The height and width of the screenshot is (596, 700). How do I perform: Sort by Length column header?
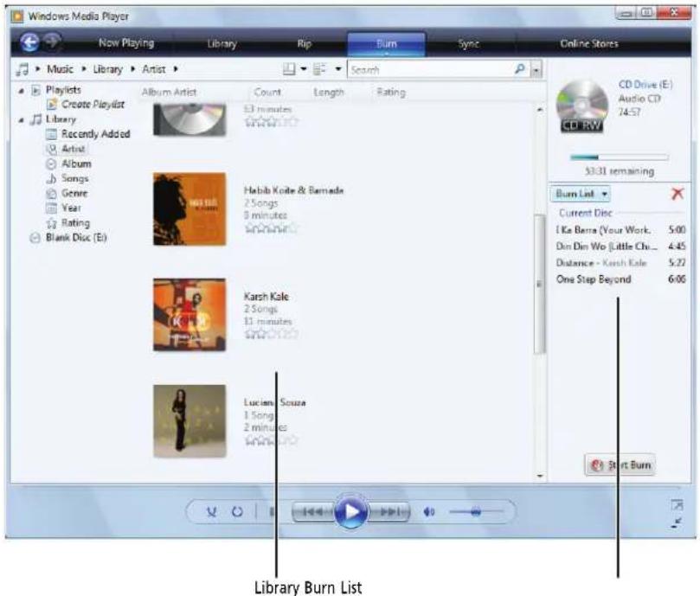(329, 93)
